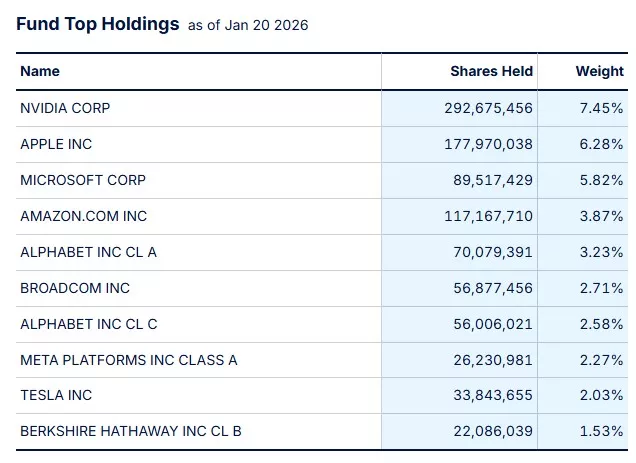Screen dimensions: 636x463
Task: Click the Weight column header
Action: [599, 71]
